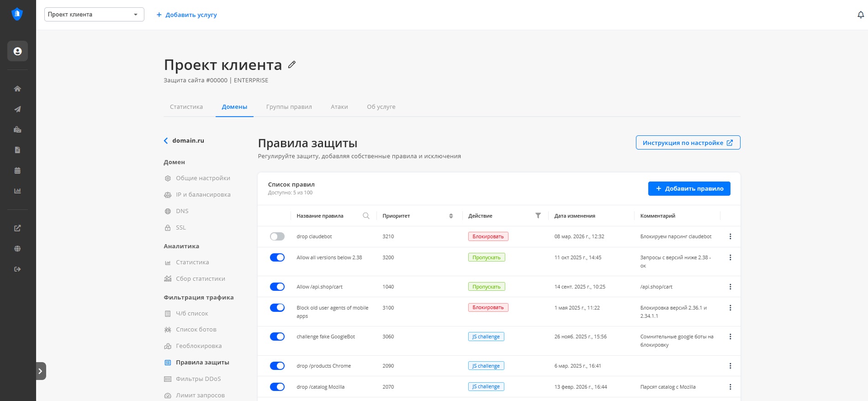Screen dimensions: 868x401
Task: Click JS challenge tag on fake GoogleBot row
Action: (x=486, y=337)
